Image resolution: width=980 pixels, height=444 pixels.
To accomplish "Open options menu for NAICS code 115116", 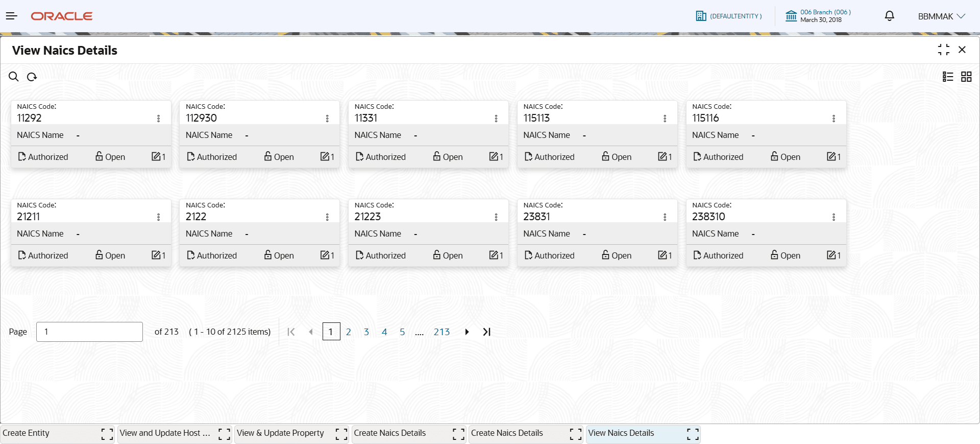I will coord(834,119).
